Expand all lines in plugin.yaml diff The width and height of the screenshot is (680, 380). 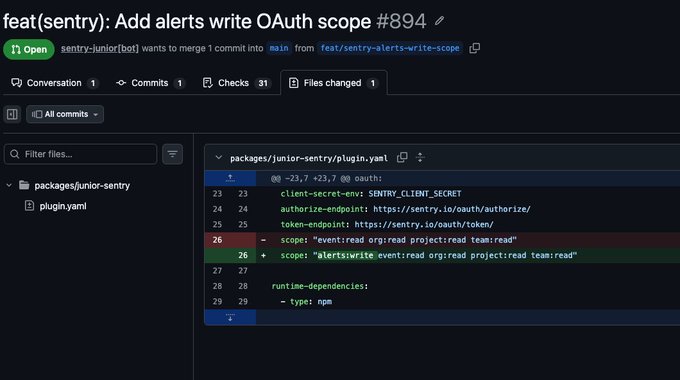[420, 157]
